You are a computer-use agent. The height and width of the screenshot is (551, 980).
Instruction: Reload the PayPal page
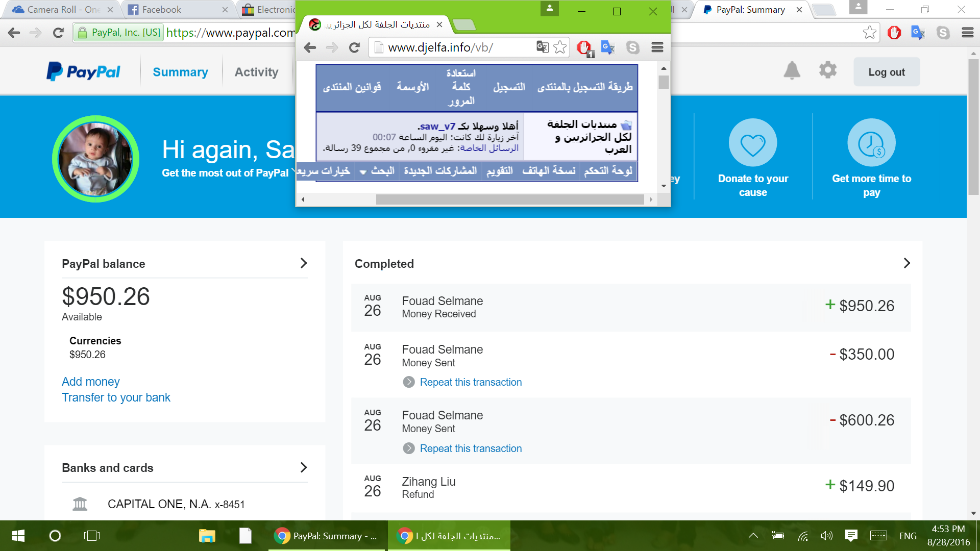59,33
